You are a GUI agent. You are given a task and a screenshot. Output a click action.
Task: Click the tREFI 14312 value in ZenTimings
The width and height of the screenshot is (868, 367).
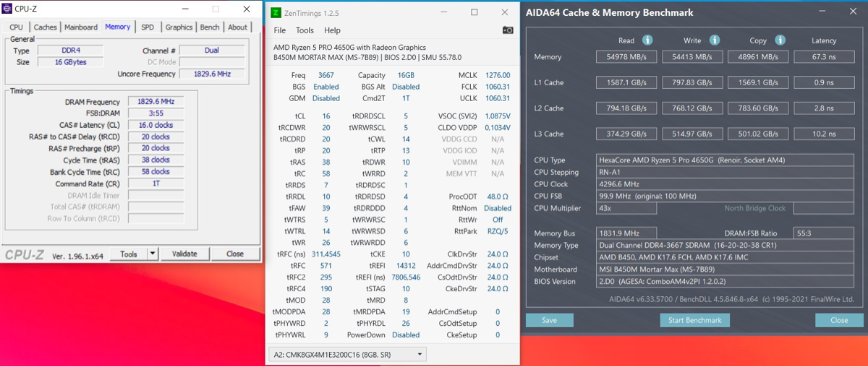pyautogui.click(x=406, y=266)
